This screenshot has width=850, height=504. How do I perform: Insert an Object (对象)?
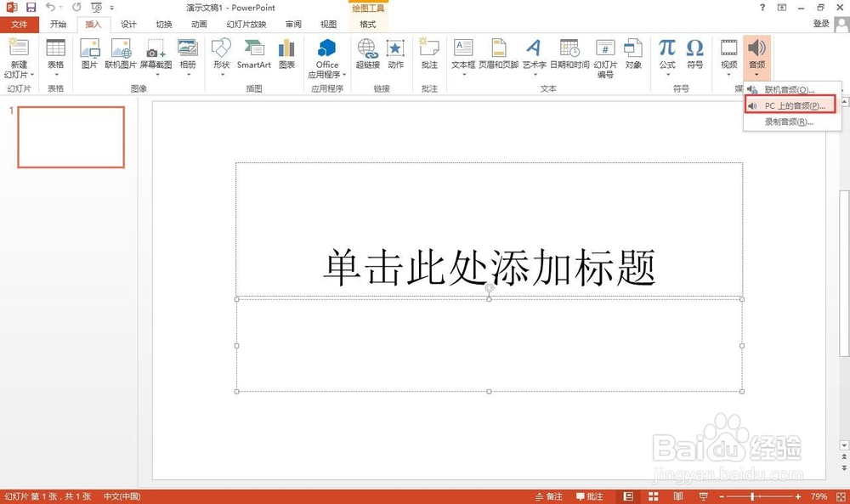click(632, 54)
